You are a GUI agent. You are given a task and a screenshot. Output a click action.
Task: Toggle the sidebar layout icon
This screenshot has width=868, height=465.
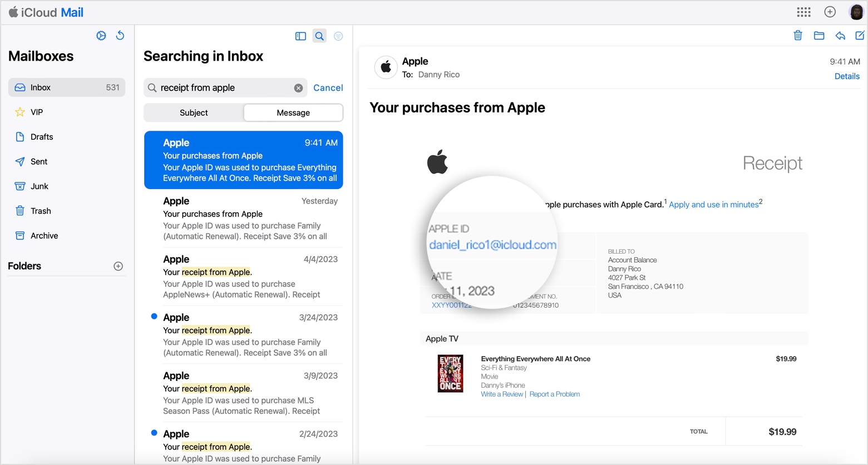(300, 36)
